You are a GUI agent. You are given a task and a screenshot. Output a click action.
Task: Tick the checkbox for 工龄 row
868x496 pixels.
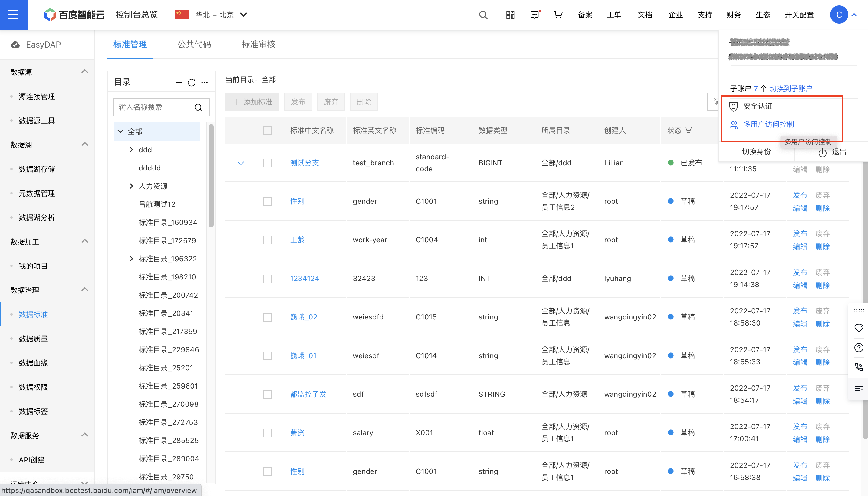[x=268, y=240]
